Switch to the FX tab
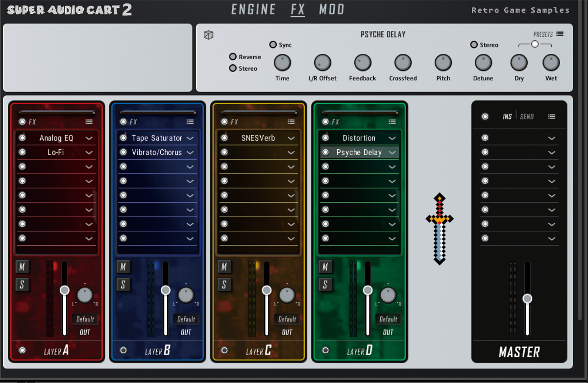588x383 pixels. [298, 9]
